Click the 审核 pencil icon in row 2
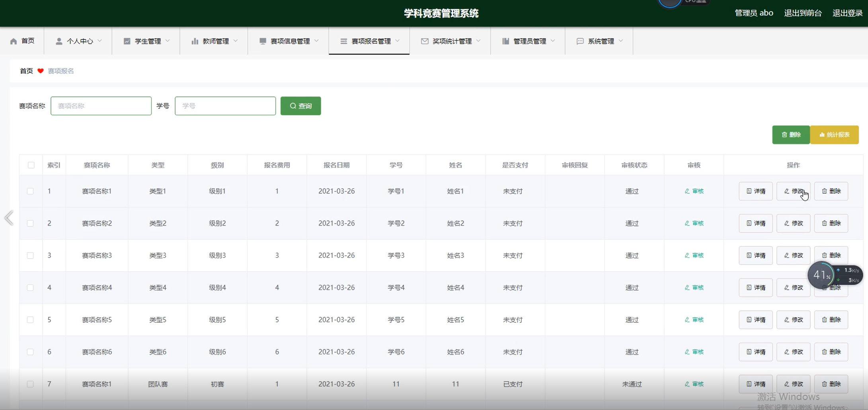 (x=687, y=223)
